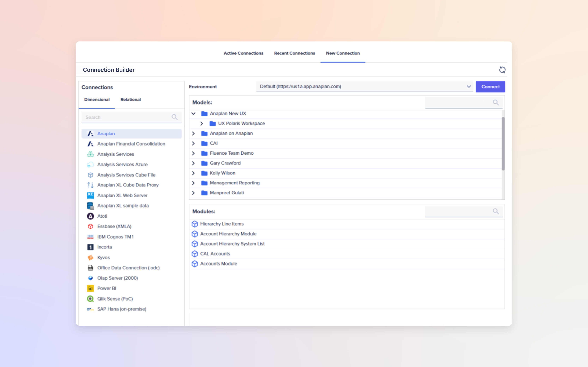
Task: Click the Models search magnifier icon
Action: [x=496, y=102]
